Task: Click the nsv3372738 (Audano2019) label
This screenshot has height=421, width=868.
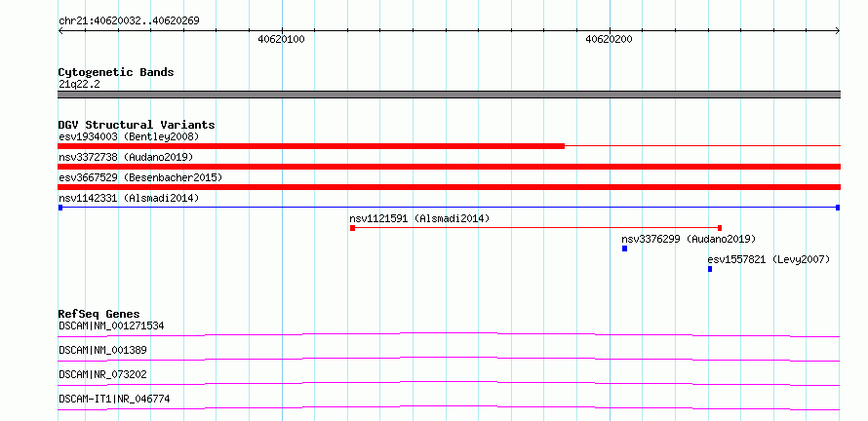Action: pyautogui.click(x=126, y=157)
